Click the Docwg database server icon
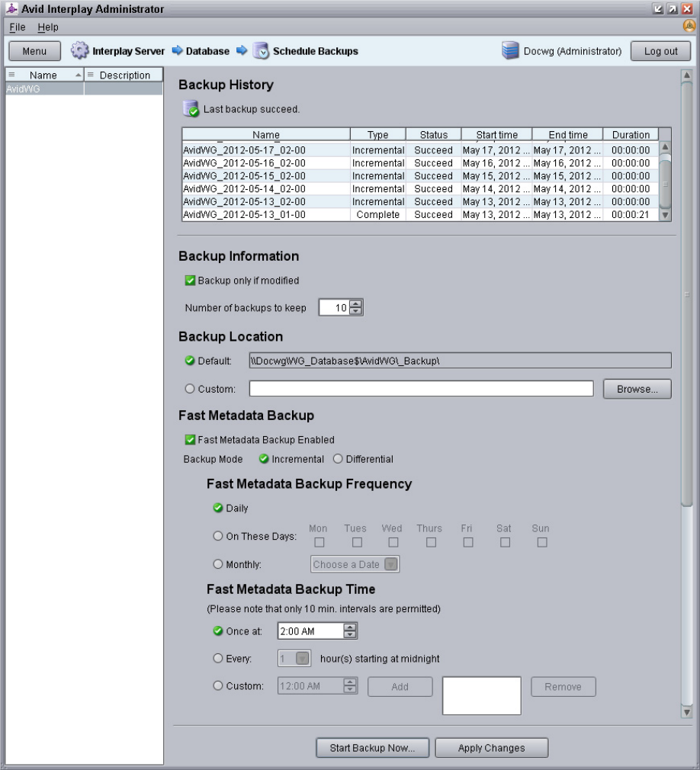The width and height of the screenshot is (700, 770). pos(510,50)
